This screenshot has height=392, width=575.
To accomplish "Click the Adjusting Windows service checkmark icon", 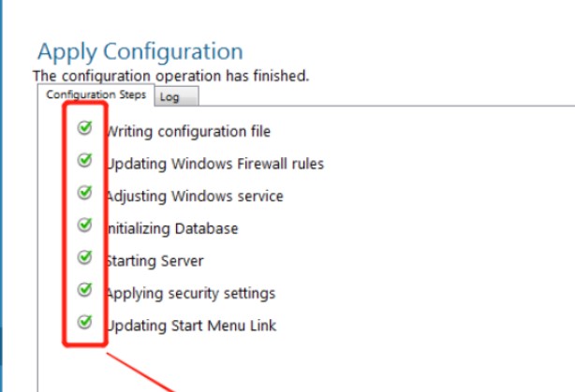I will (x=85, y=194).
